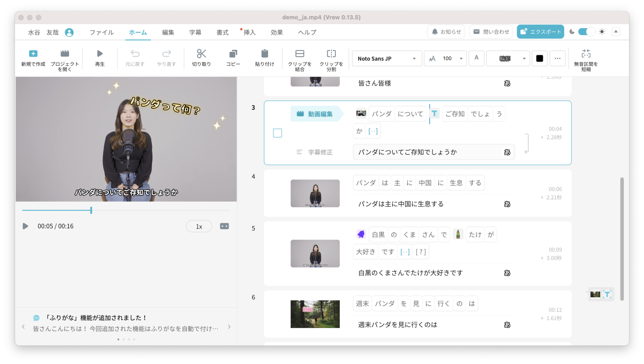Viewport: 644px width, 364px height.
Task: Click the video progress slider handle
Action: tap(91, 210)
